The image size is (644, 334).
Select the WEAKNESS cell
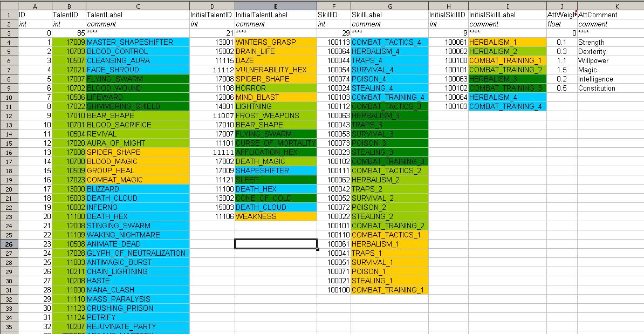coord(276,216)
